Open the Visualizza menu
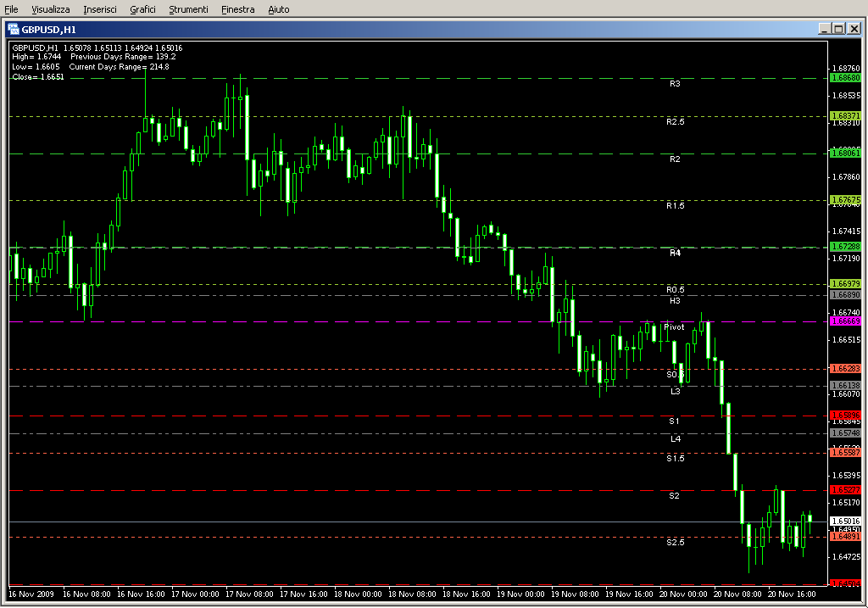This screenshot has height=608, width=868. [50, 9]
